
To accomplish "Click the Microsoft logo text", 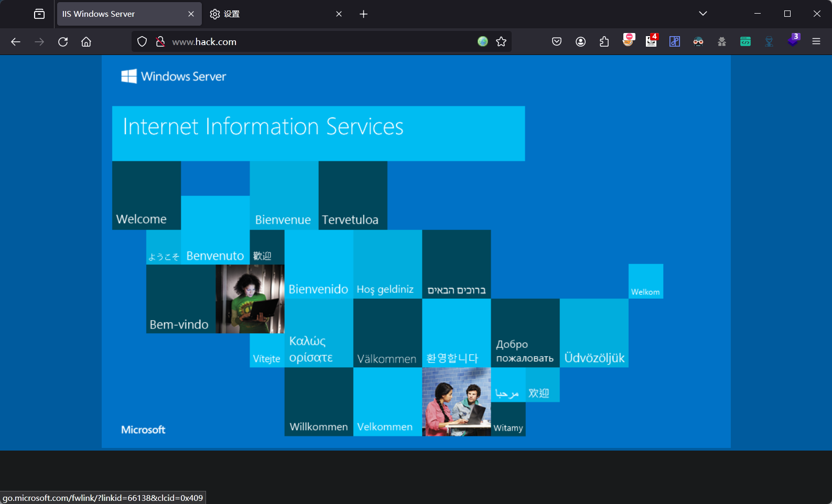I will (x=143, y=430).
